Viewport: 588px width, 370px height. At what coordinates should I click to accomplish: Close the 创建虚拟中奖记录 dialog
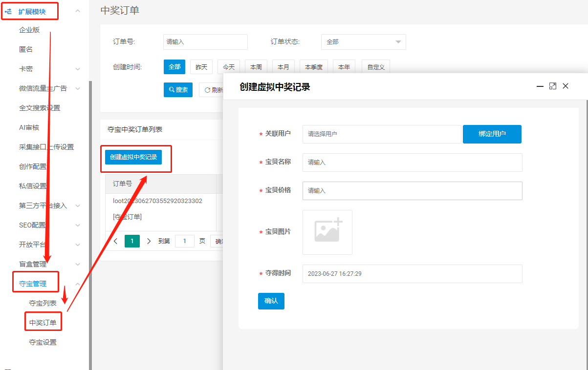(566, 86)
